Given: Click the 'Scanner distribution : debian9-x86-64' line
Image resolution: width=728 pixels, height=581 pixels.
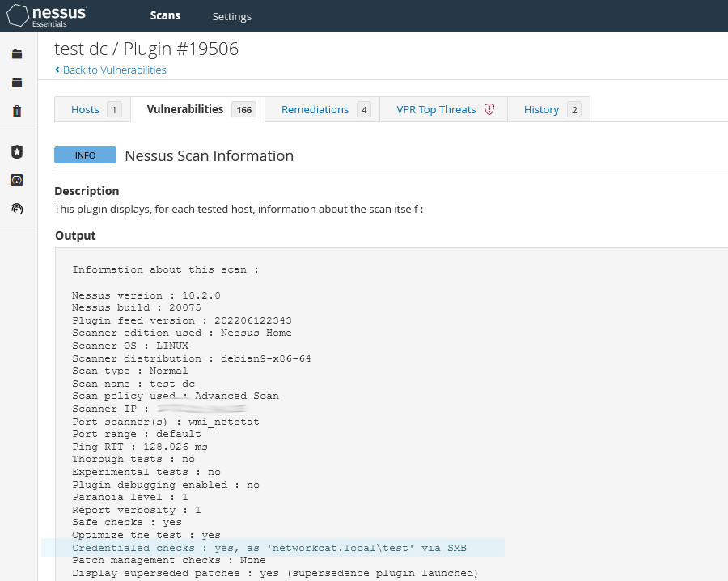Looking at the screenshot, I should 191,358.
